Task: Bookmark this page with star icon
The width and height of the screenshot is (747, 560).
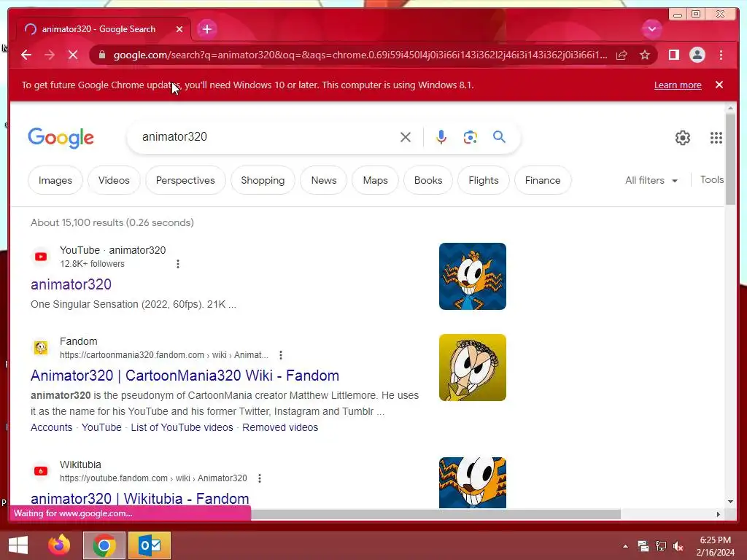Action: [x=645, y=55]
